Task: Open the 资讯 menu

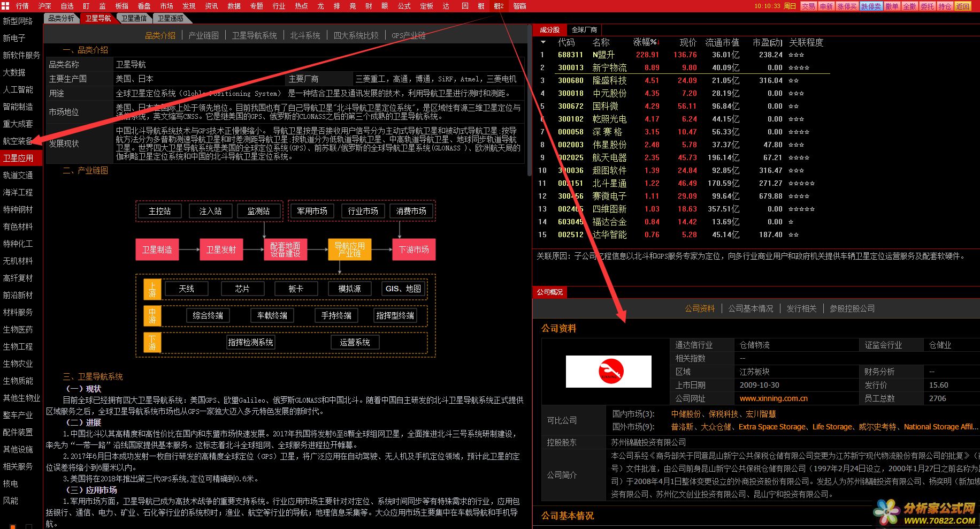Action: click(x=212, y=6)
